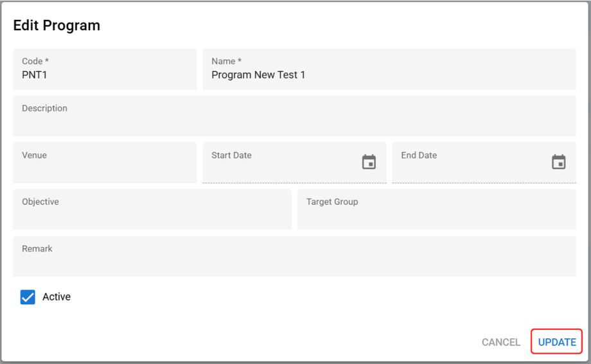Viewport: 591px width, 364px height.
Task: Click the 'Name *' field label
Action: pyautogui.click(x=226, y=62)
